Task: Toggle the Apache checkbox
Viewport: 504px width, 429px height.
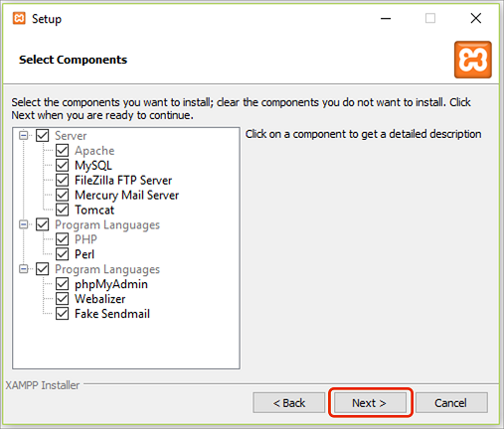Action: (x=63, y=150)
